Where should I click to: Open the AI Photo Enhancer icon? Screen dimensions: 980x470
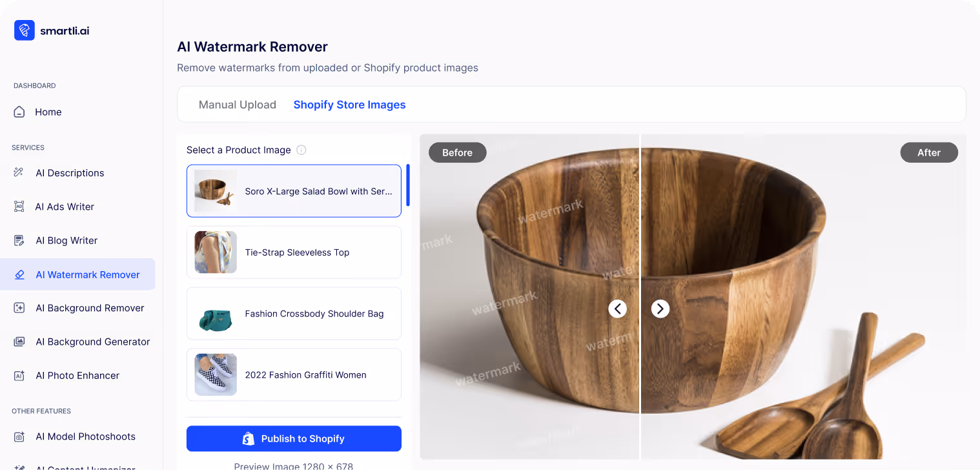[x=19, y=375]
